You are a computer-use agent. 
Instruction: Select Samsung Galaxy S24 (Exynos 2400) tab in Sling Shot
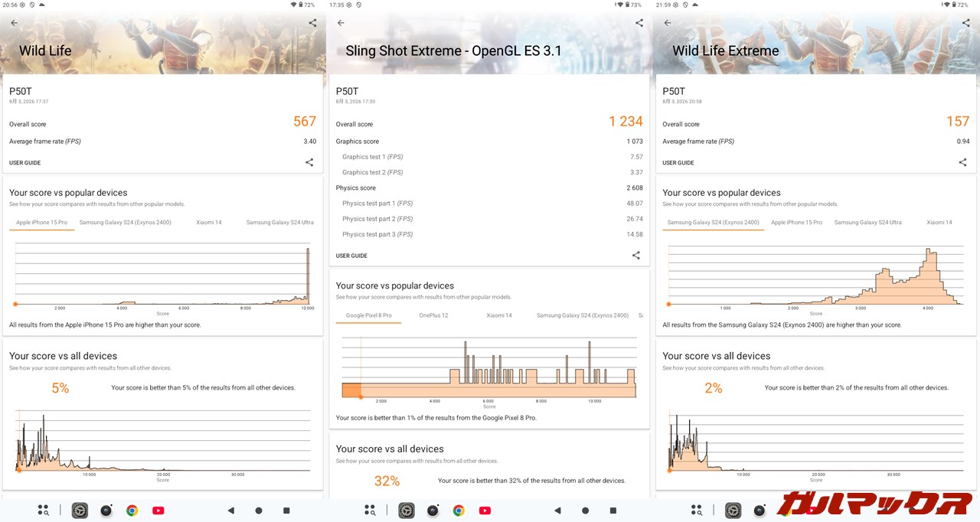[583, 315]
